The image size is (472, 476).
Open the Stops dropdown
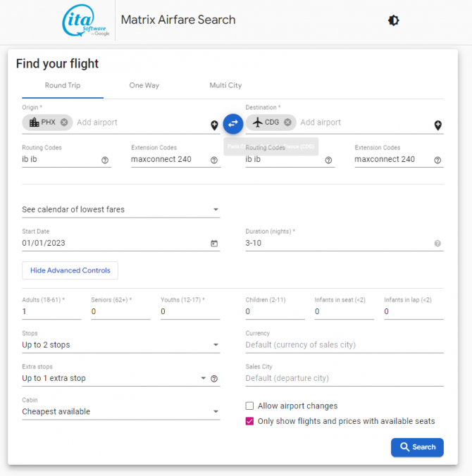[x=121, y=345]
